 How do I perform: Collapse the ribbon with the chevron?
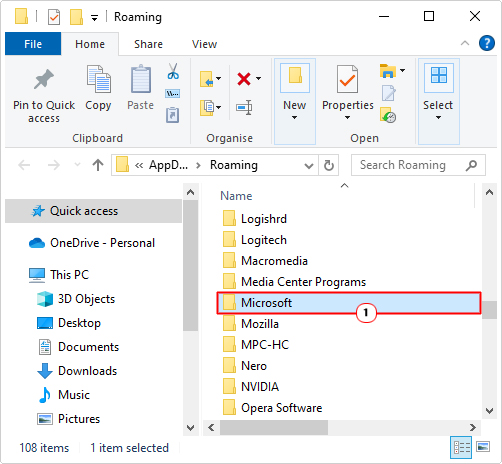pos(465,43)
